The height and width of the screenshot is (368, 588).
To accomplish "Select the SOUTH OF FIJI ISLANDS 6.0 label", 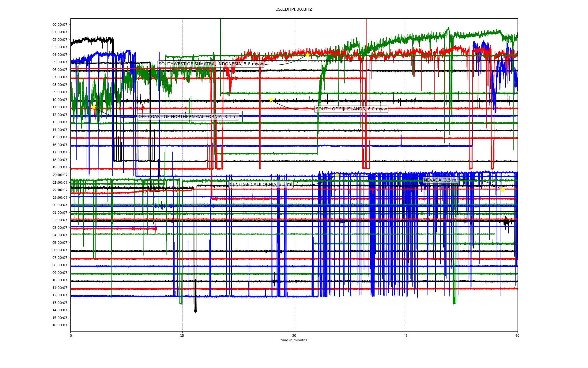I will [x=351, y=109].
